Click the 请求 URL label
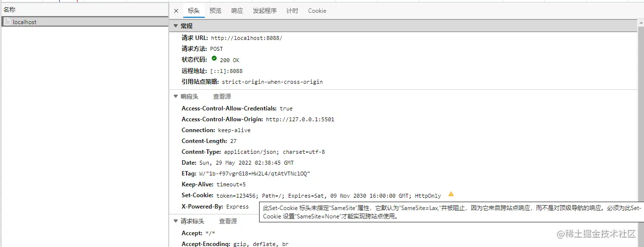 coord(194,37)
